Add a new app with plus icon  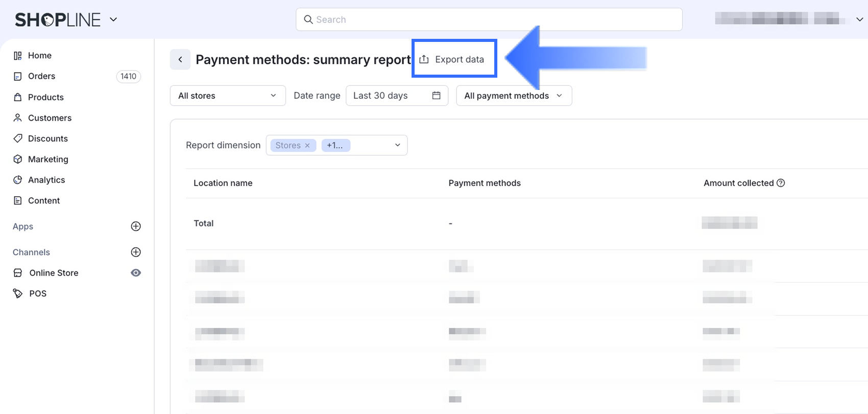pos(136,226)
